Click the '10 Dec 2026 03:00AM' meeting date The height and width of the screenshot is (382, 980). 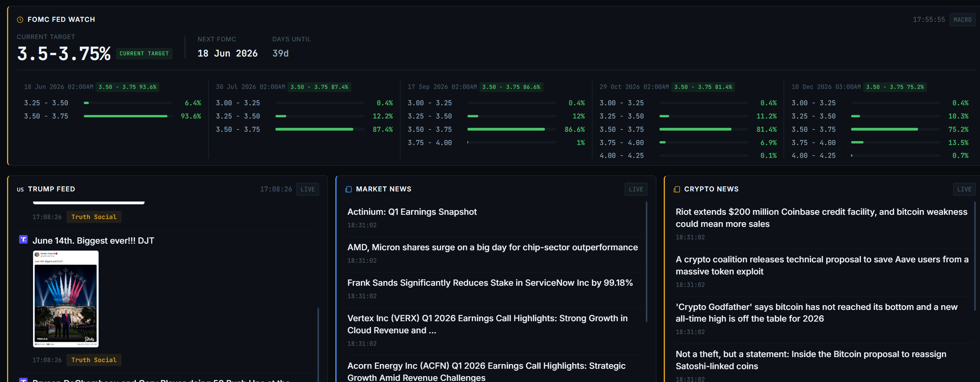[826, 87]
